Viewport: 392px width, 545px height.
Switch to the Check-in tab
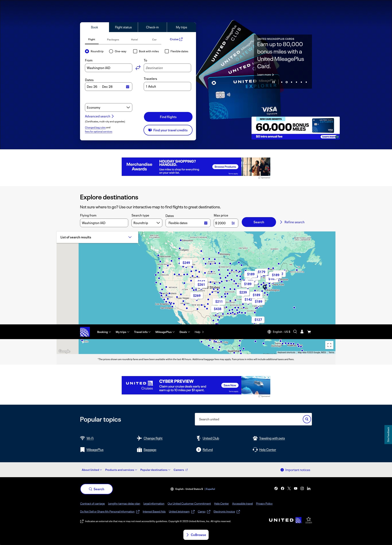(x=152, y=27)
